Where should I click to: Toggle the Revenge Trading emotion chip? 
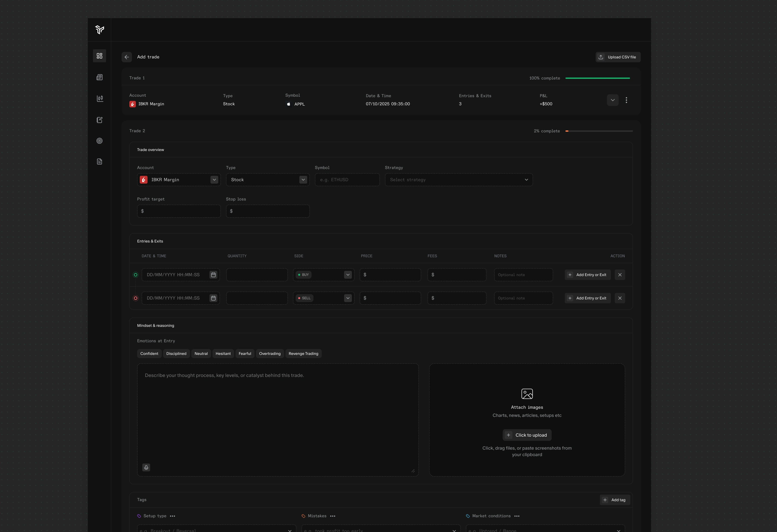[x=303, y=354]
